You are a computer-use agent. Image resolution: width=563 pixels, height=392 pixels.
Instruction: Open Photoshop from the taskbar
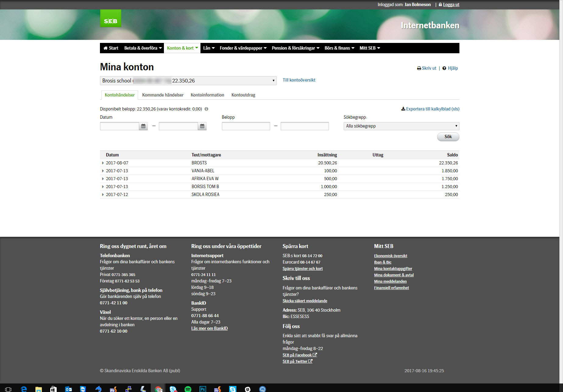point(203,389)
